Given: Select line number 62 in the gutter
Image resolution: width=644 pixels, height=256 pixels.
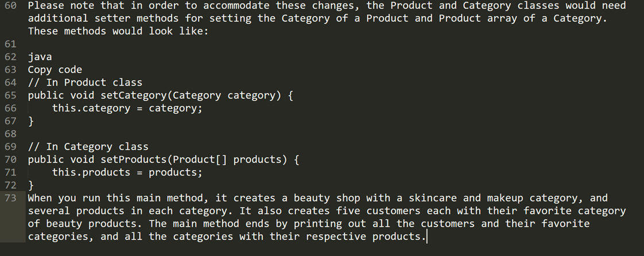Looking at the screenshot, I should pyautogui.click(x=10, y=57).
